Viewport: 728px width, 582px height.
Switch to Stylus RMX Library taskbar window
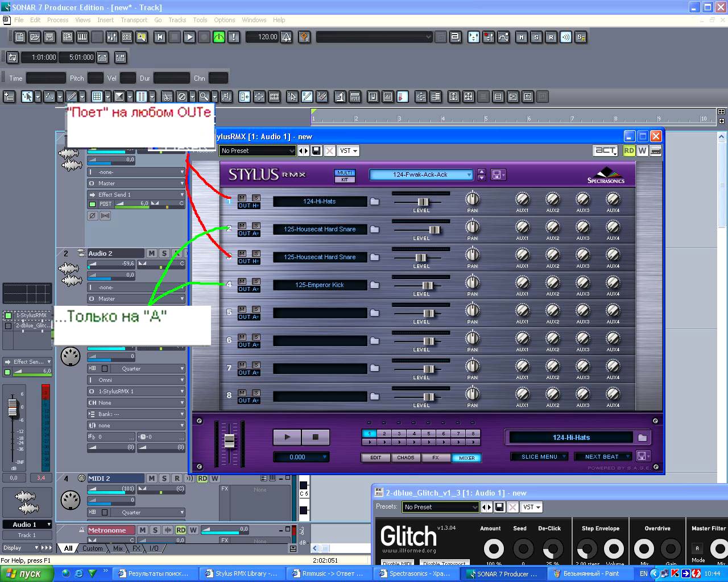(x=241, y=573)
